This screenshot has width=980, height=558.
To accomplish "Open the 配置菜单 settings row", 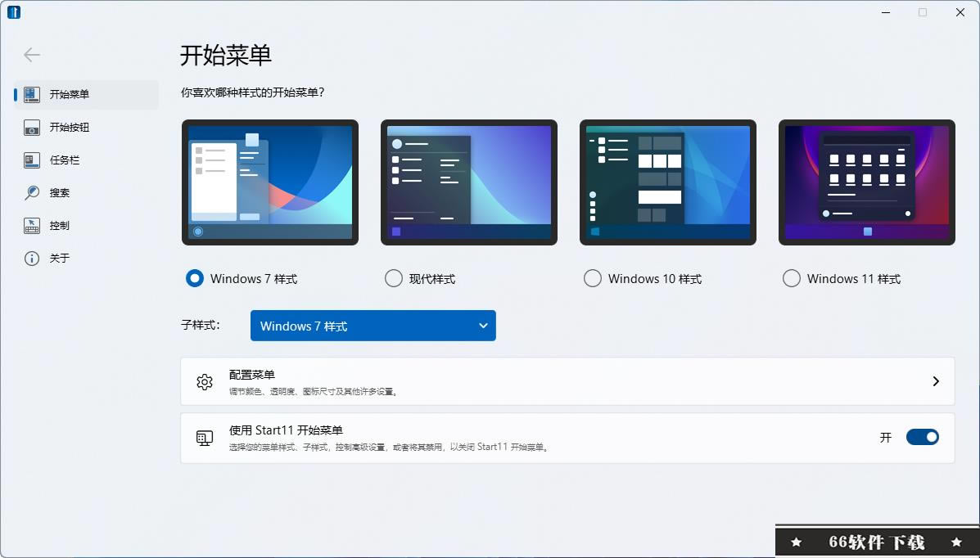I will 567,381.
